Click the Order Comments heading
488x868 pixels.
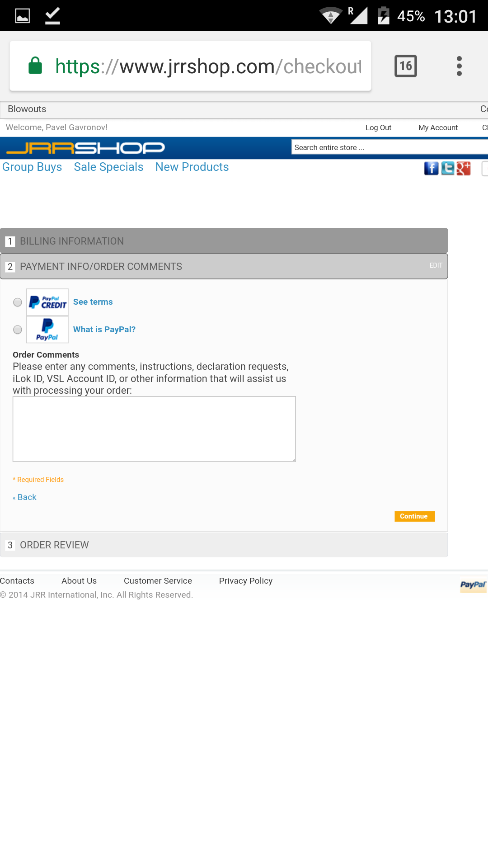coord(46,355)
